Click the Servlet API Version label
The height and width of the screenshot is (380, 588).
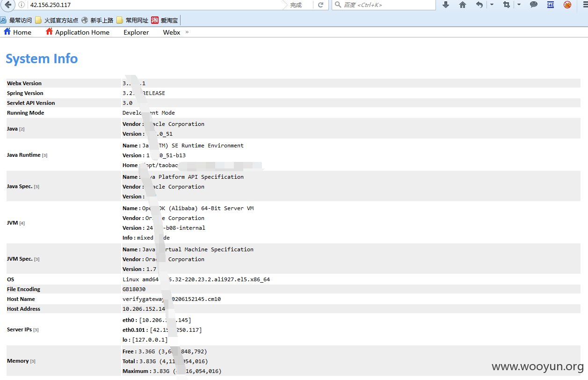(31, 103)
